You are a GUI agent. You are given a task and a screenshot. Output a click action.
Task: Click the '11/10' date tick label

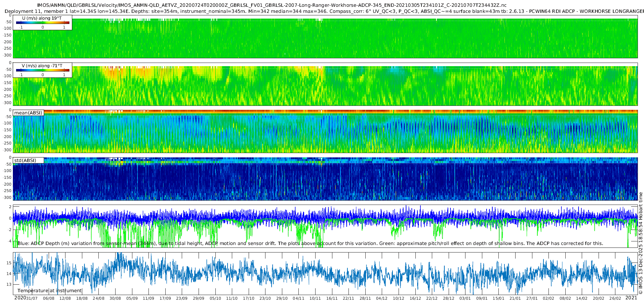(x=232, y=298)
